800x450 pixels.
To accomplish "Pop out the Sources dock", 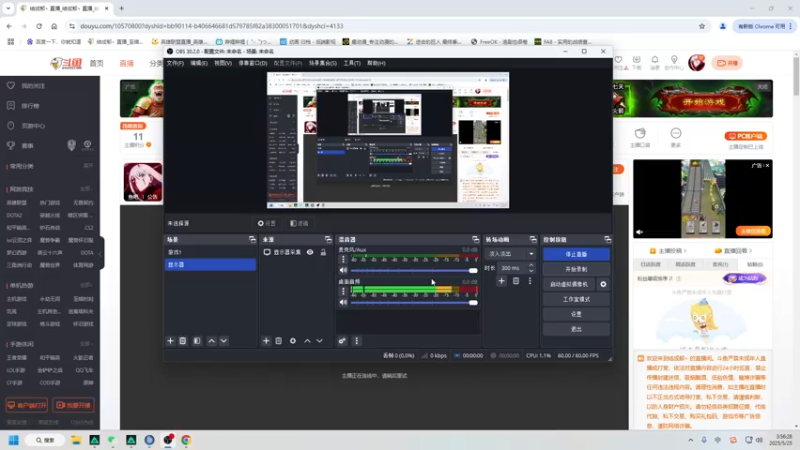I will click(x=328, y=239).
